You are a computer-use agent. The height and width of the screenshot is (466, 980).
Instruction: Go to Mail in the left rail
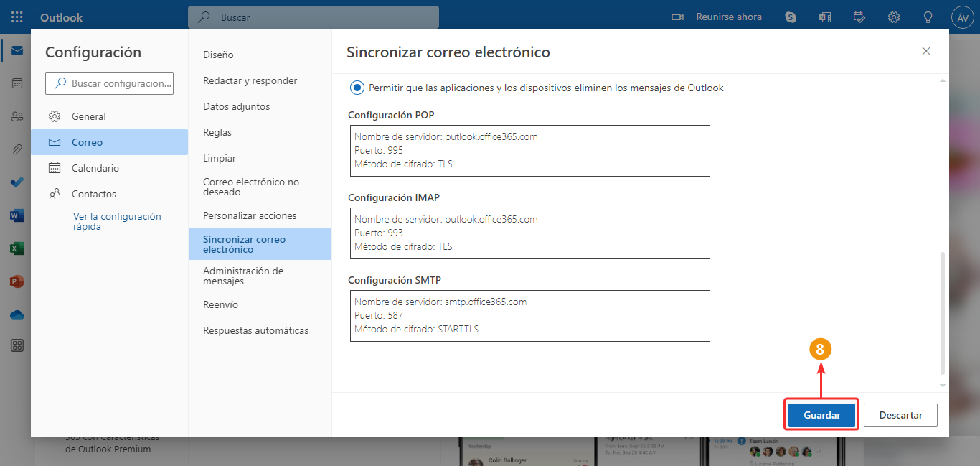tap(17, 51)
